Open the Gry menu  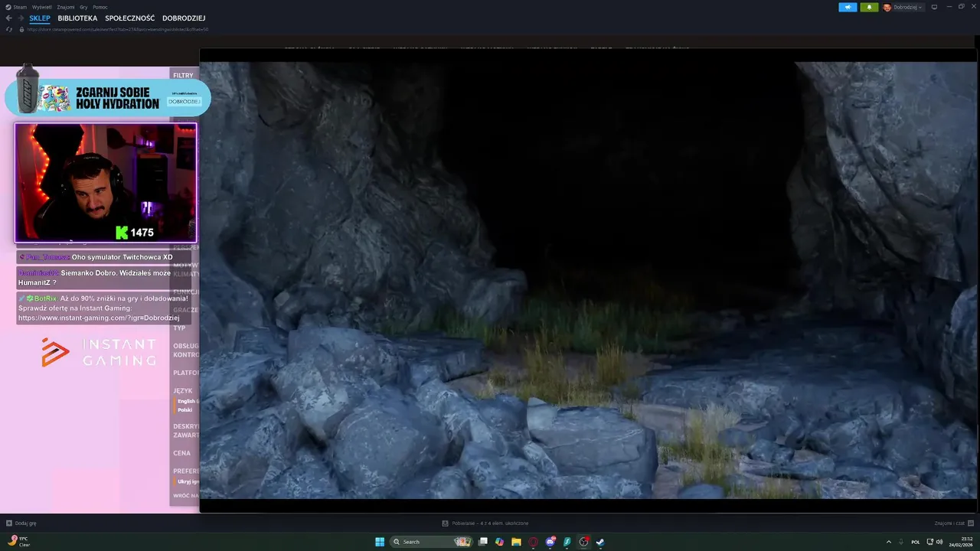coord(83,7)
